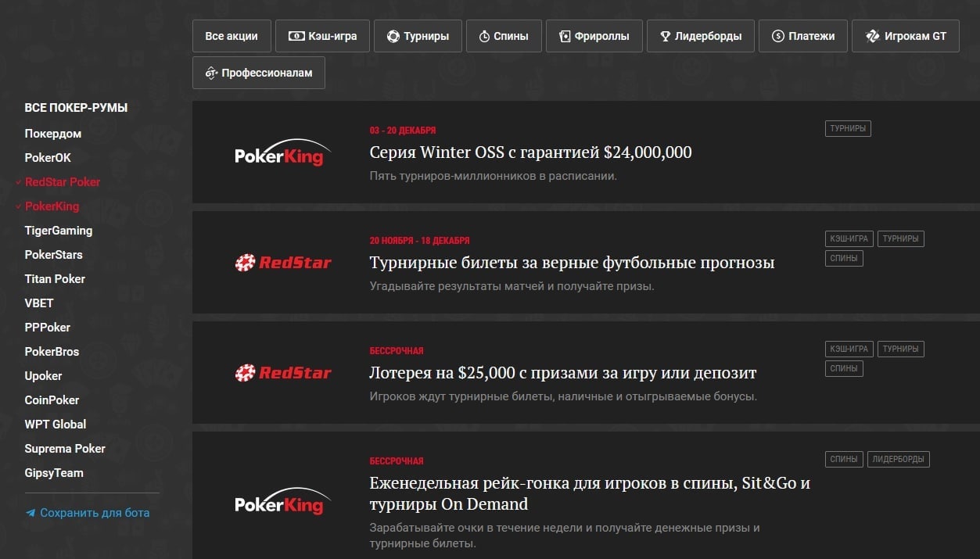The image size is (980, 559).
Task: Click ТУРНИРЫ tag on Winter OSS card
Action: (848, 129)
